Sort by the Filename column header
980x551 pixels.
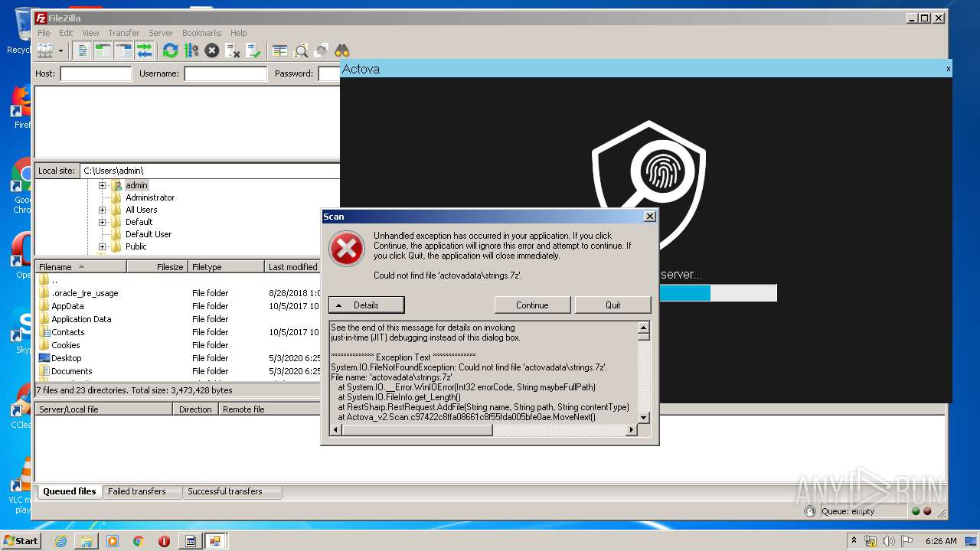click(x=81, y=267)
